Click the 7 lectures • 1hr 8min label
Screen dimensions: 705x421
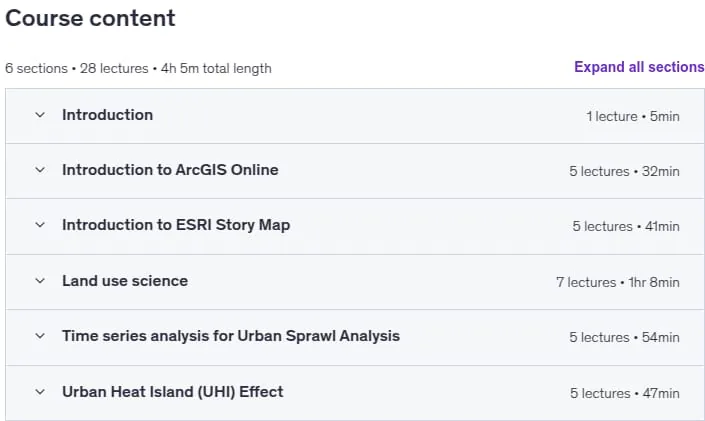coord(618,282)
